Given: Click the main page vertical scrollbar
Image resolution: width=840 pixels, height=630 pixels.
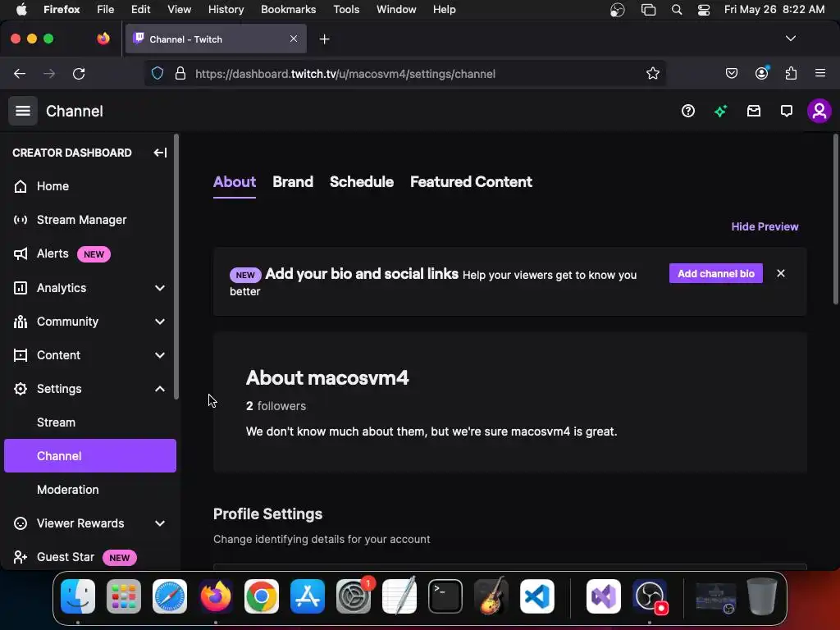Looking at the screenshot, I should [x=835, y=220].
